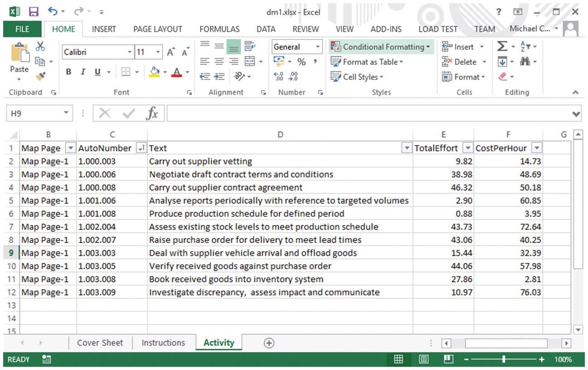This screenshot has width=588, height=370.
Task: Expand the Conditional Formatting menu
Action: click(x=381, y=47)
